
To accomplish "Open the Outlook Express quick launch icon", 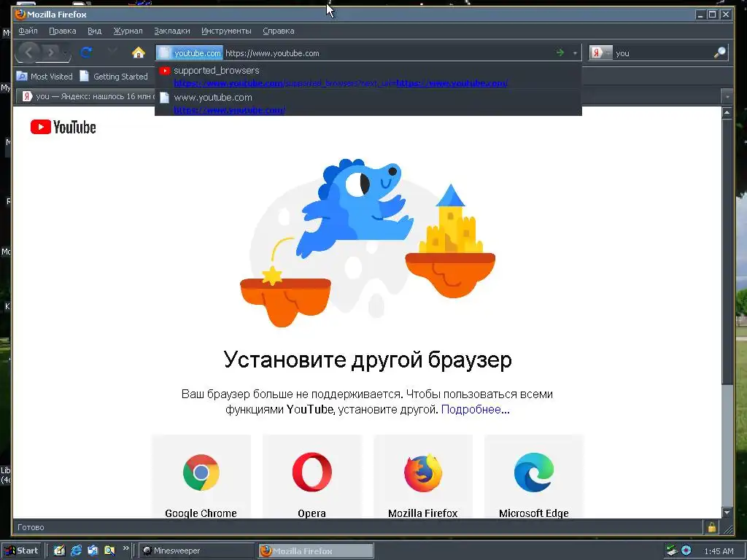I will click(93, 551).
